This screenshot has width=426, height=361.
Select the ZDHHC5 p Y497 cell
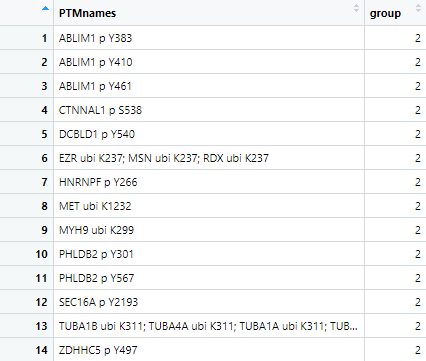click(209, 350)
